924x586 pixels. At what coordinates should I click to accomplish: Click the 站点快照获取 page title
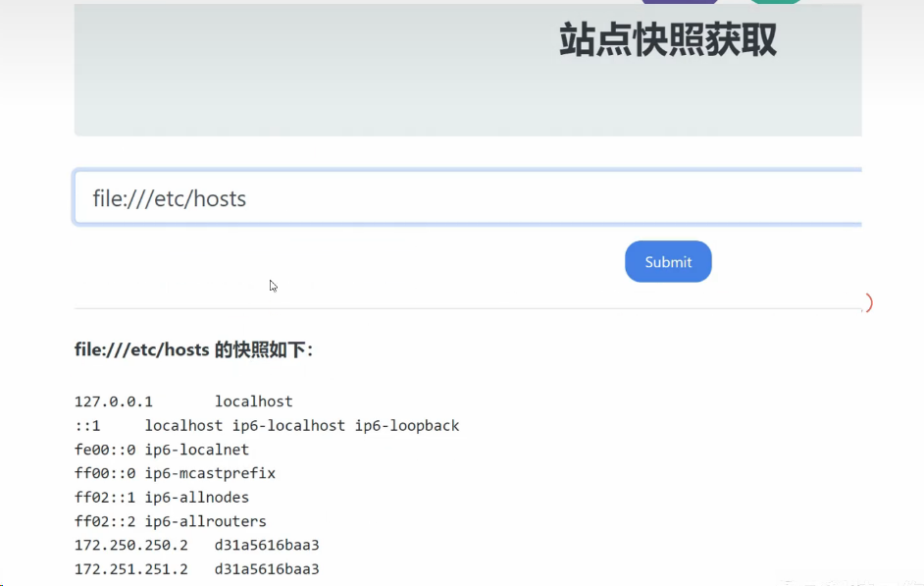(667, 41)
